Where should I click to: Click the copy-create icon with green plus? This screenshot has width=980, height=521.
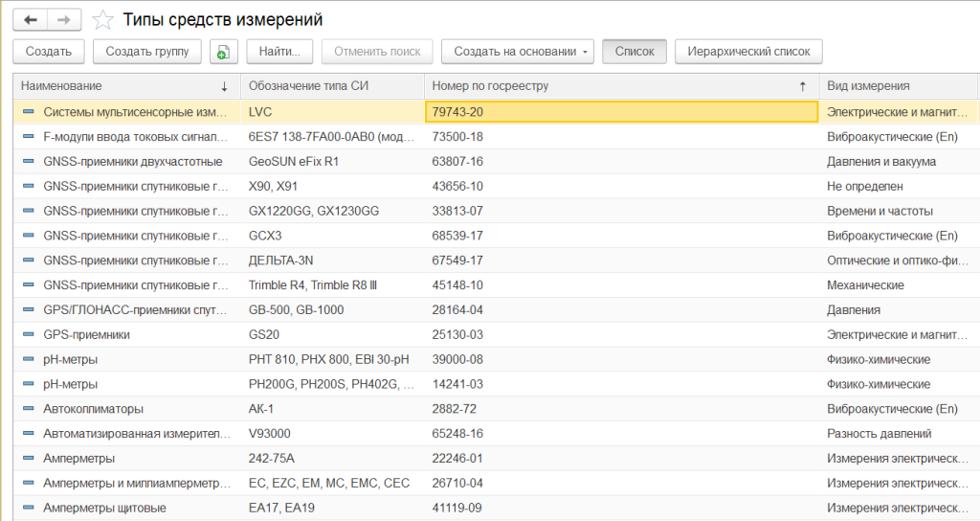pos(223,52)
